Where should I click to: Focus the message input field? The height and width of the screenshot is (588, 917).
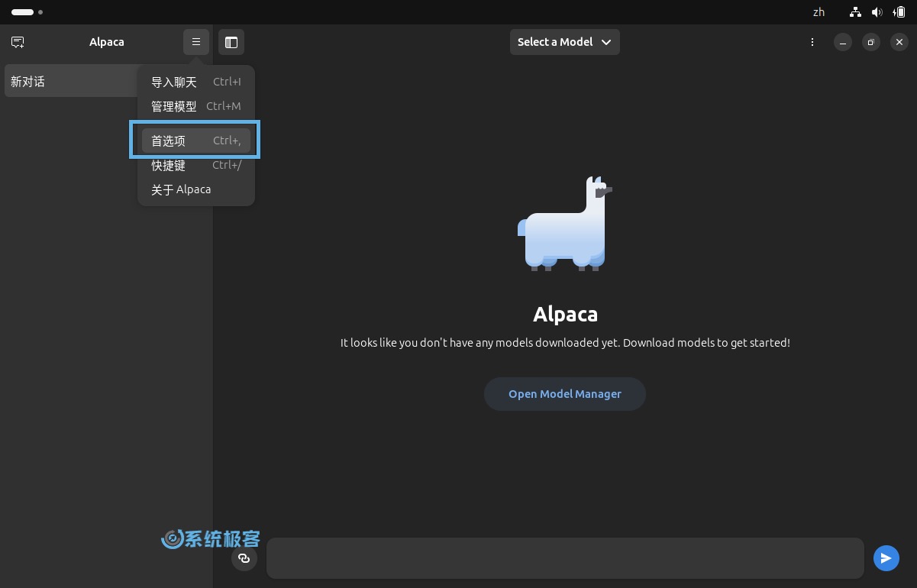(x=565, y=558)
